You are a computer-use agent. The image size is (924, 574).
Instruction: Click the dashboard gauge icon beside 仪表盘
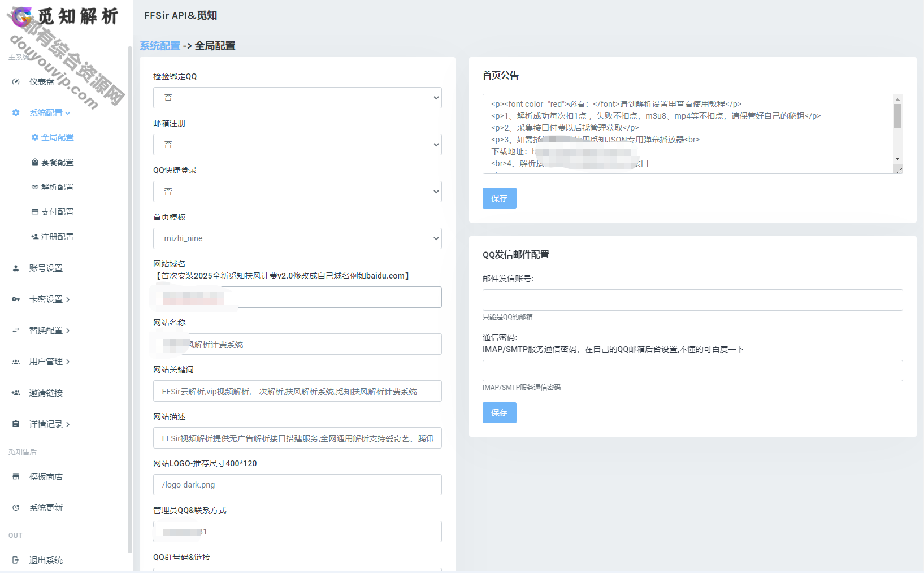click(16, 82)
